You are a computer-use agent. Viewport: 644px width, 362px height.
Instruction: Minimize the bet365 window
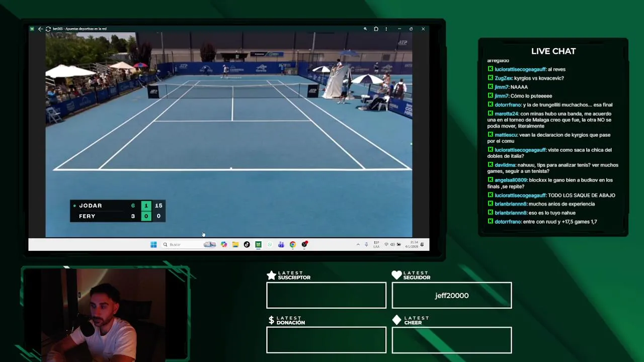(x=399, y=29)
